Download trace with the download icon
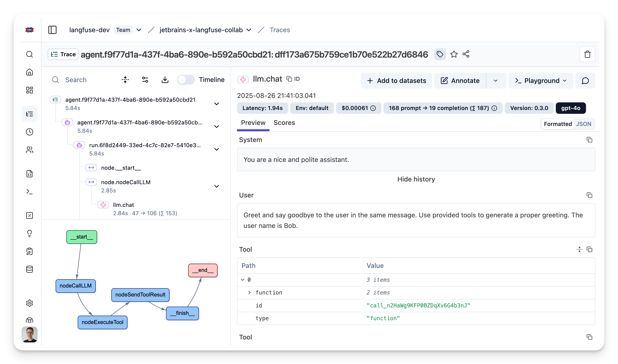618x364 pixels. 165,80
